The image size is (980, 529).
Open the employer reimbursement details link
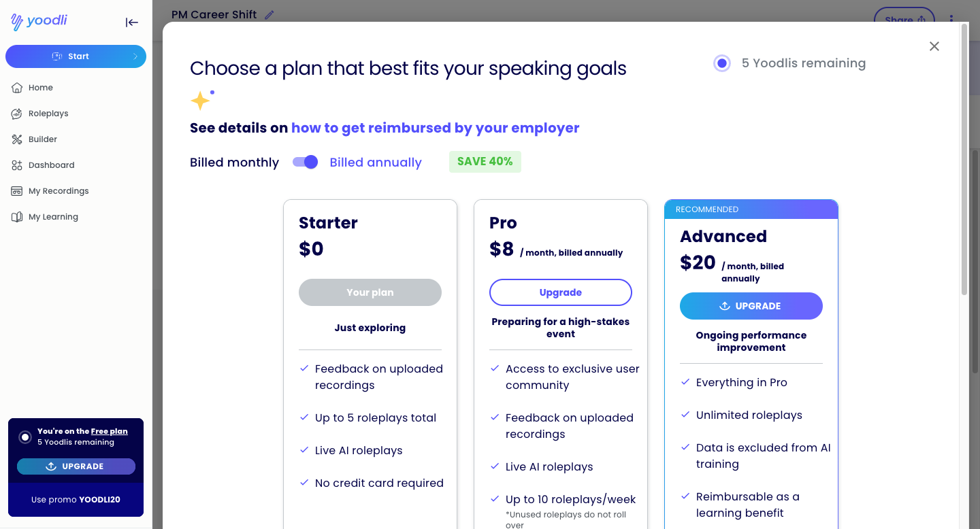click(x=436, y=128)
